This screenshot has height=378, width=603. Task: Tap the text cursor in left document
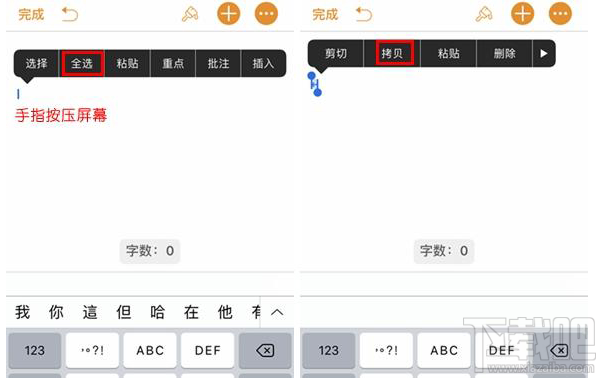coord(18,94)
